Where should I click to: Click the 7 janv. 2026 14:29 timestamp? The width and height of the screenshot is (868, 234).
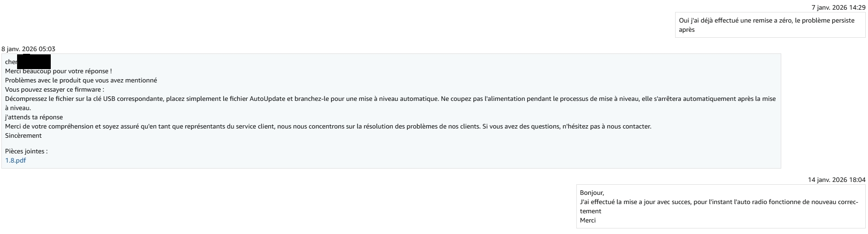tap(838, 7)
